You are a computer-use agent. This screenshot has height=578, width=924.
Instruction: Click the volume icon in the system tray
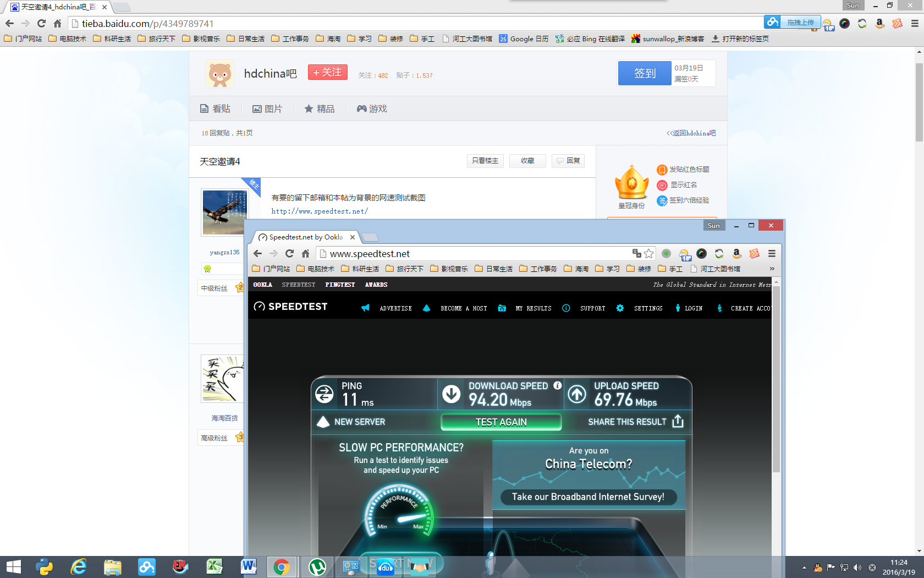pyautogui.click(x=857, y=568)
